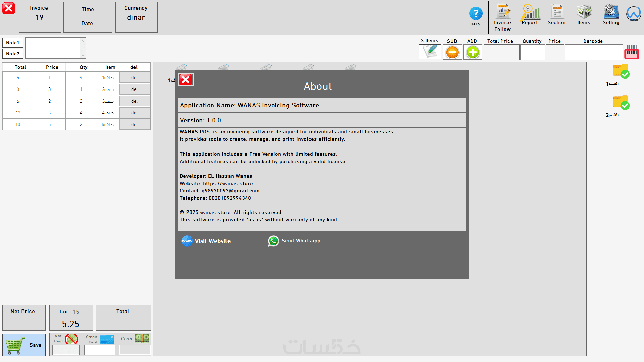Open the Report icon
The width and height of the screenshot is (644, 362).
click(530, 12)
